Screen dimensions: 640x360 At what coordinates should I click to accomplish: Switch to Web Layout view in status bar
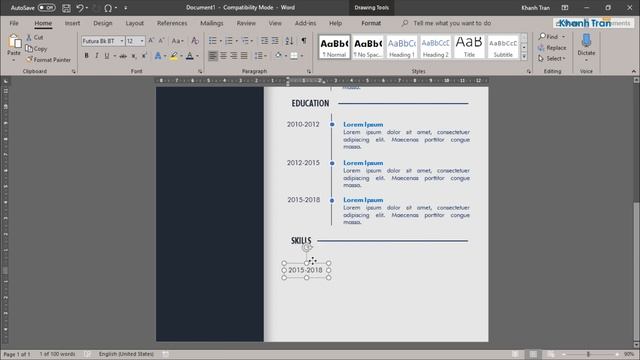tap(551, 354)
